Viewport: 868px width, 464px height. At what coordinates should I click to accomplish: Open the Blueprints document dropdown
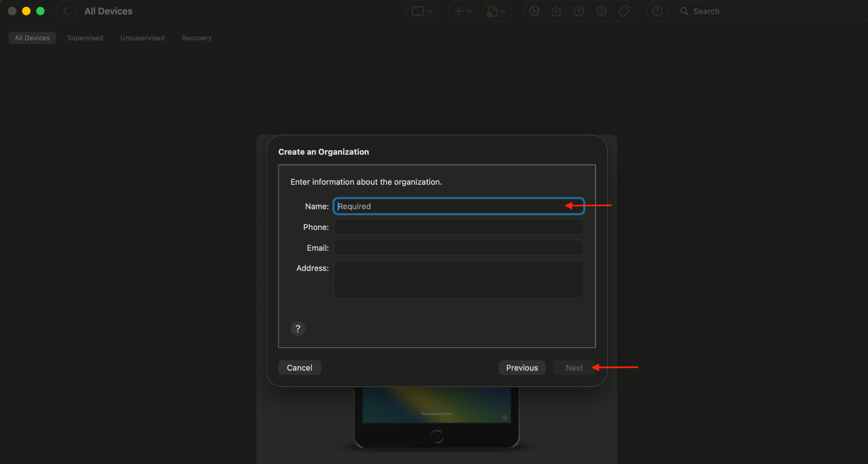(x=497, y=11)
